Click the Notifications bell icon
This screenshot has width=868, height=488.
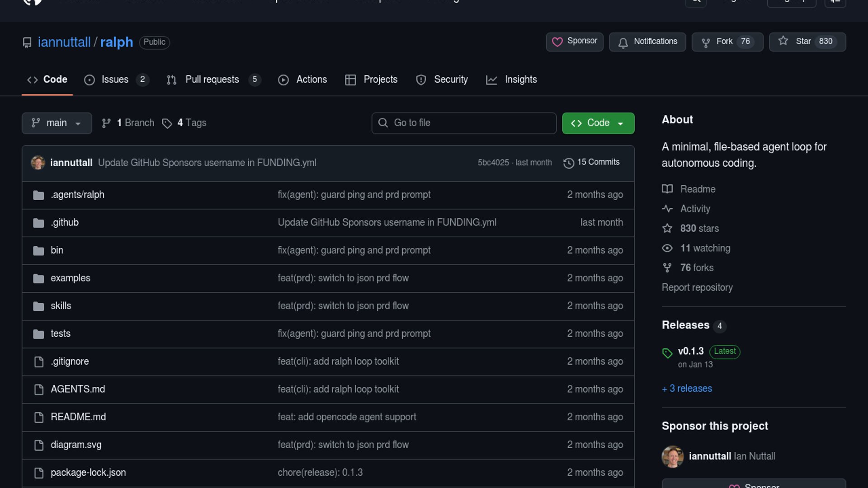point(623,42)
